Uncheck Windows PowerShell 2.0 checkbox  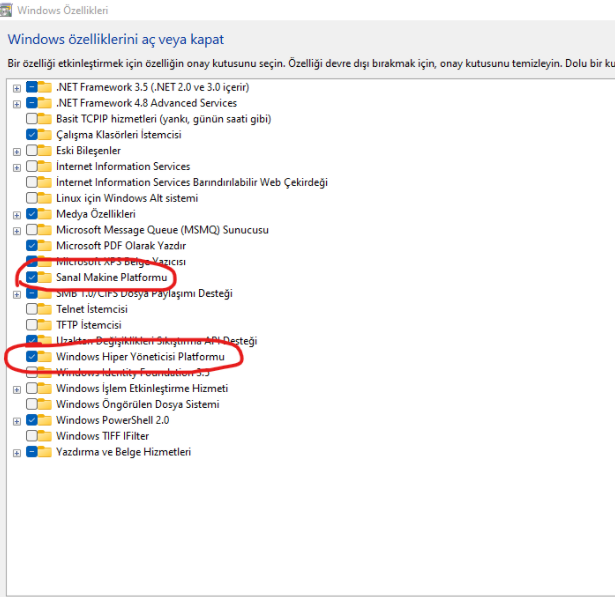(x=32, y=420)
